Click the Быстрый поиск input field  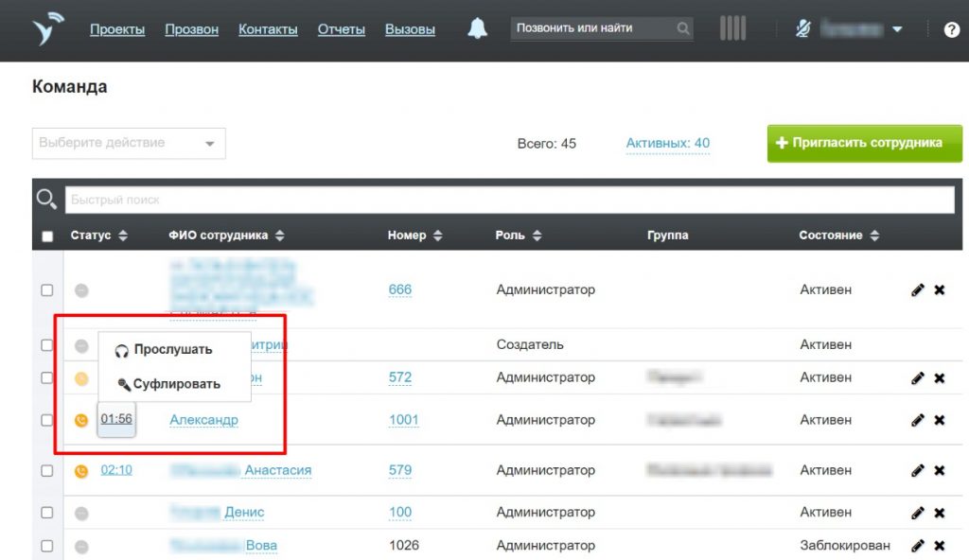[509, 200]
